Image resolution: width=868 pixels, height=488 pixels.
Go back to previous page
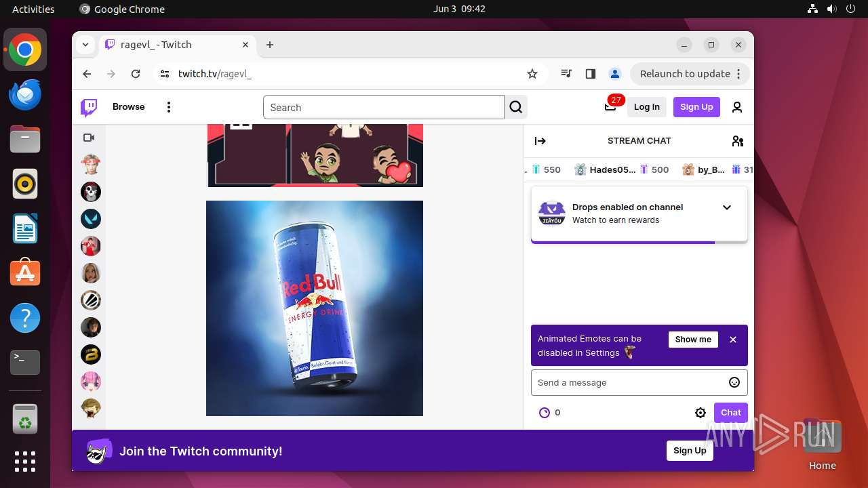click(87, 74)
